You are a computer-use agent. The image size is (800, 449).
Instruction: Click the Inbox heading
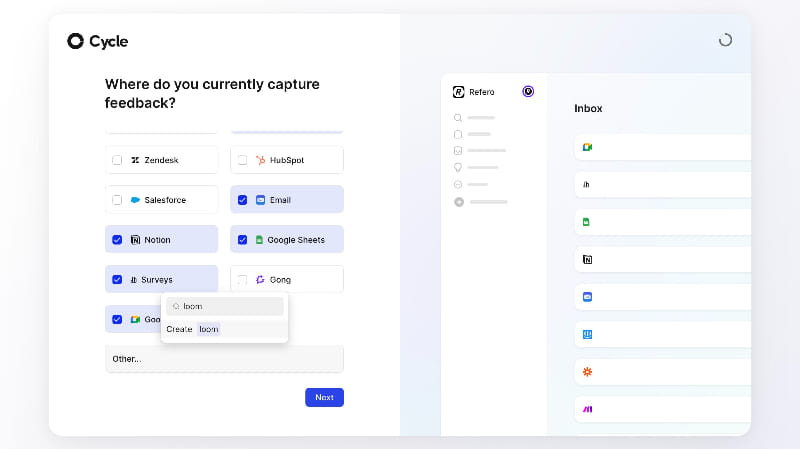pos(588,108)
